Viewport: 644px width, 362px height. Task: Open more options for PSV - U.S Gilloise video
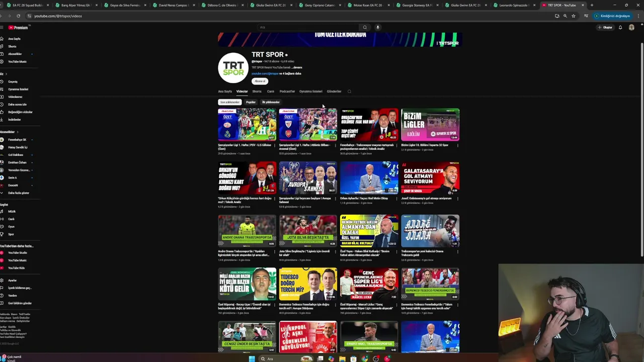tap(274, 145)
